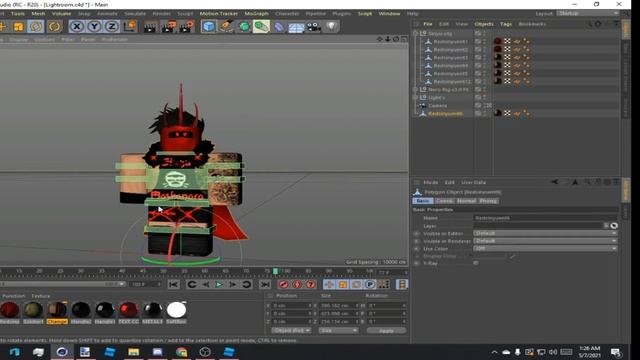
Task: Open the Layout dropdown
Action: [588, 13]
